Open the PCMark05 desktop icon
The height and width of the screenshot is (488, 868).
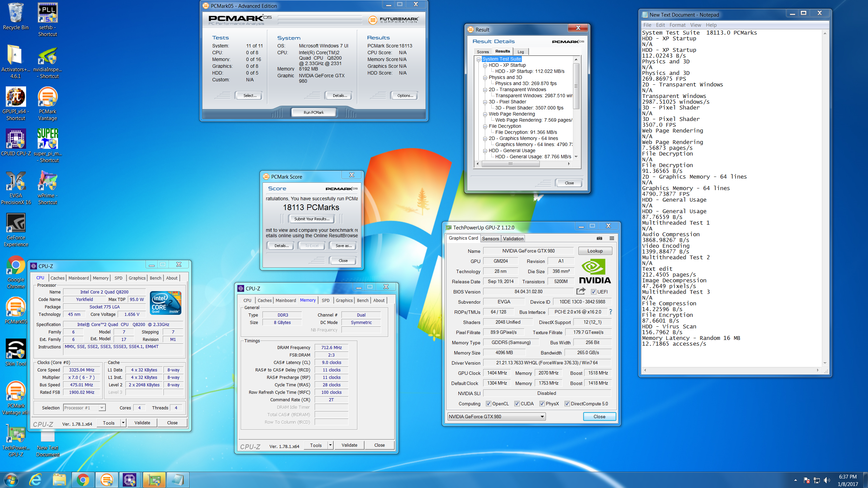[x=16, y=310]
